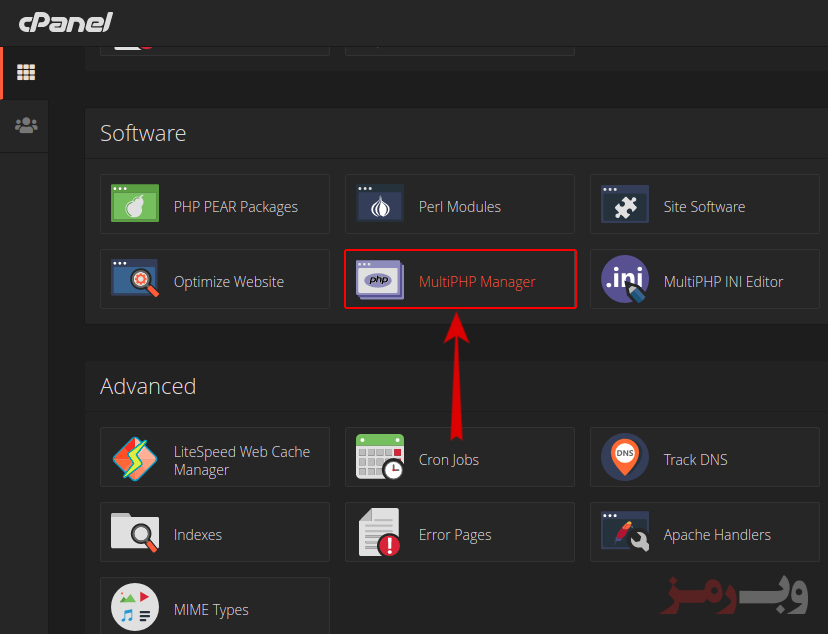
Task: Open Error Pages link
Action: [455, 535]
